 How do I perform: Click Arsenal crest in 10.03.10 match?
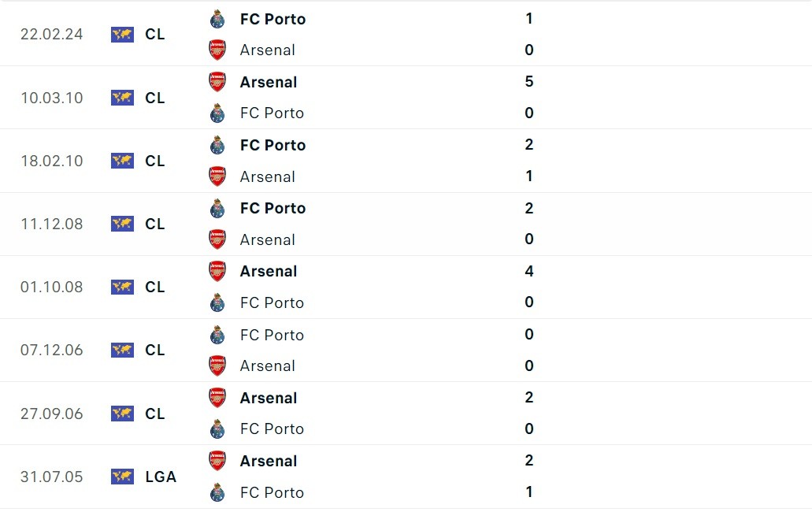pyautogui.click(x=217, y=82)
